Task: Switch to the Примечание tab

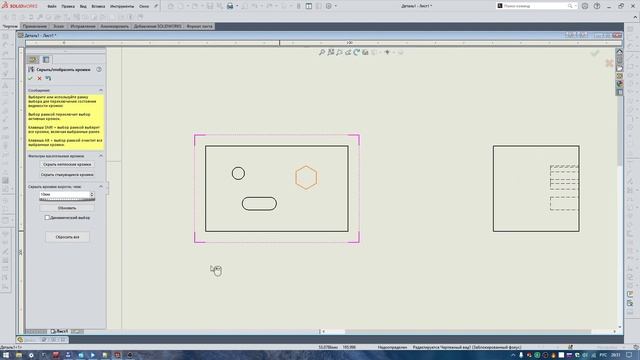Action: point(35,26)
